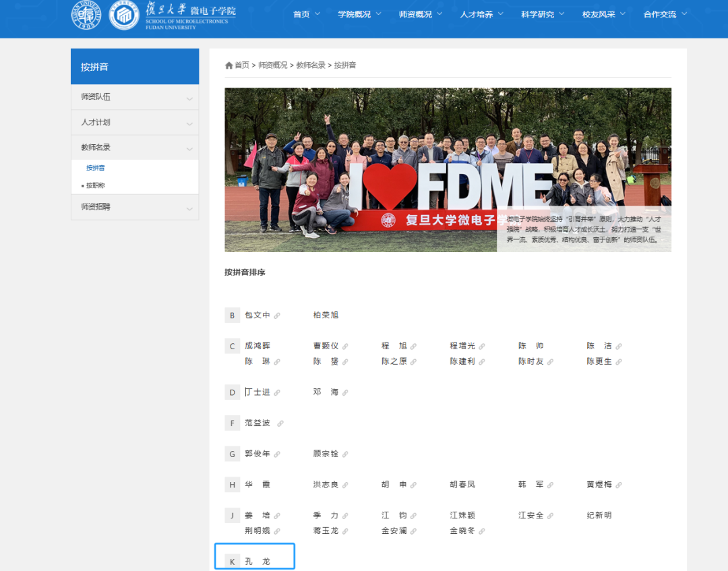Click the letter C index box

[232, 347]
